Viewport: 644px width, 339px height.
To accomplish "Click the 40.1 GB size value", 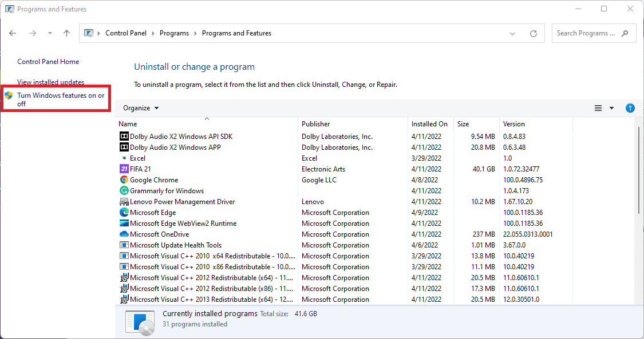I will [484, 169].
